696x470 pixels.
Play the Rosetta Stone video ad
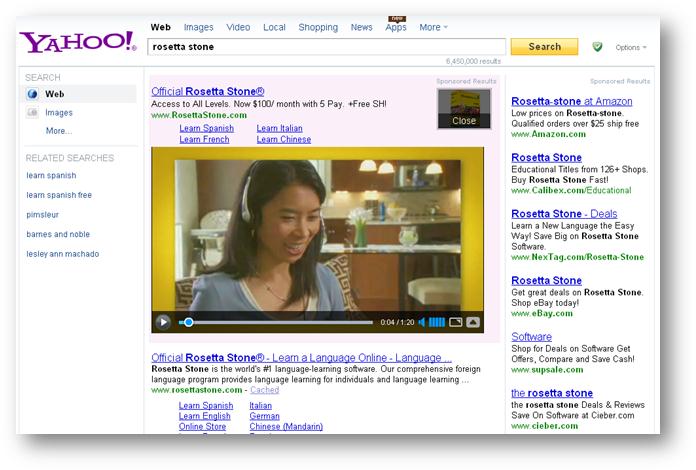(x=163, y=322)
